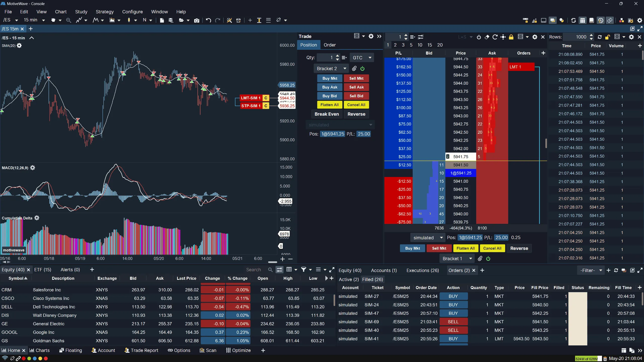Switch to the Executions (26) tab
This screenshot has width=644, height=362.
(x=423, y=270)
